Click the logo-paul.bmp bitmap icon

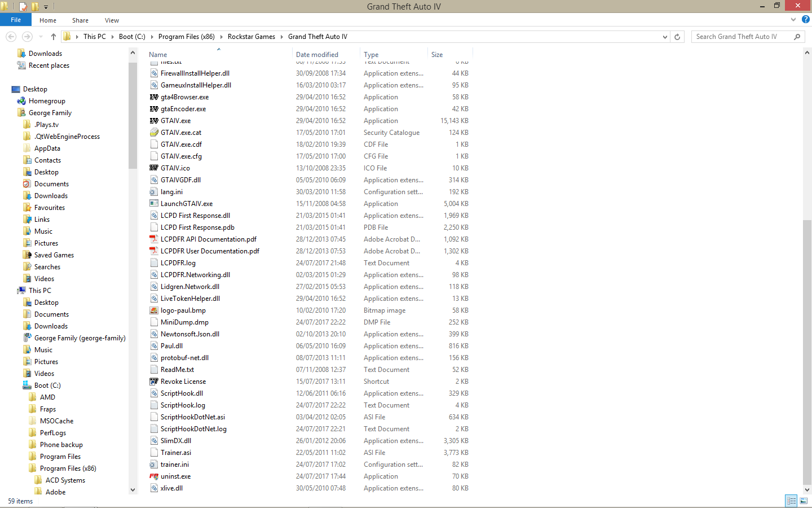tap(153, 310)
